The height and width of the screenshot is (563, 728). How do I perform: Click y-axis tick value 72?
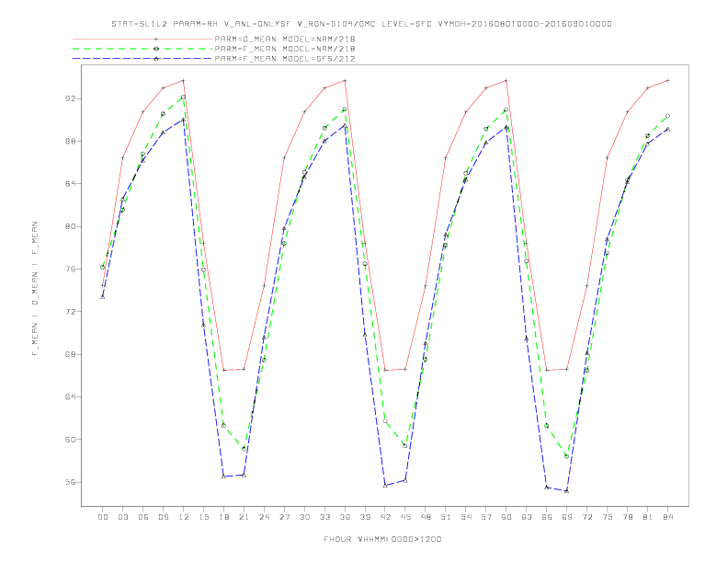[x=70, y=311]
